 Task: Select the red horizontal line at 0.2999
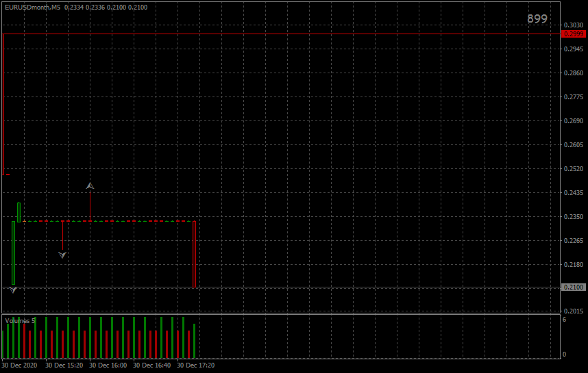pos(281,34)
